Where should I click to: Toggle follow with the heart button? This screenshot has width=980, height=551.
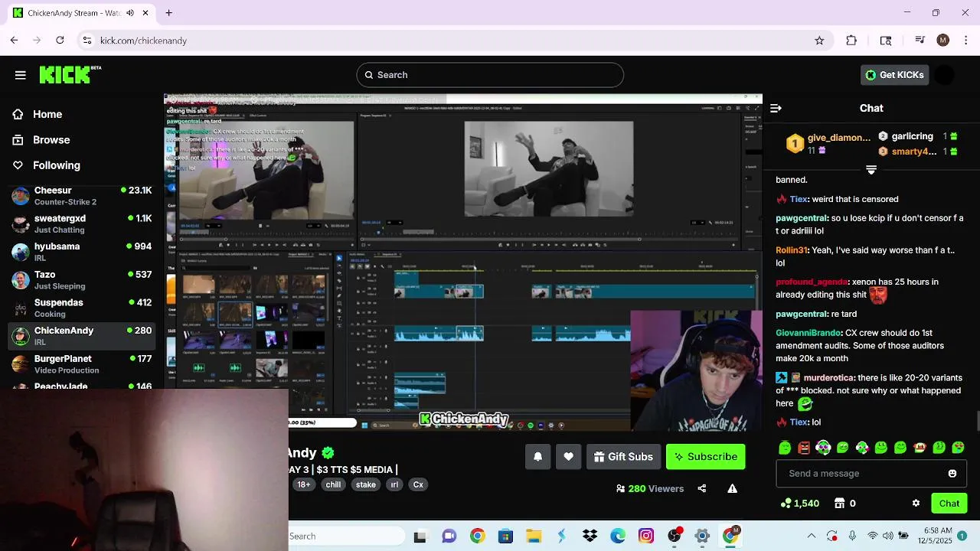tap(568, 457)
